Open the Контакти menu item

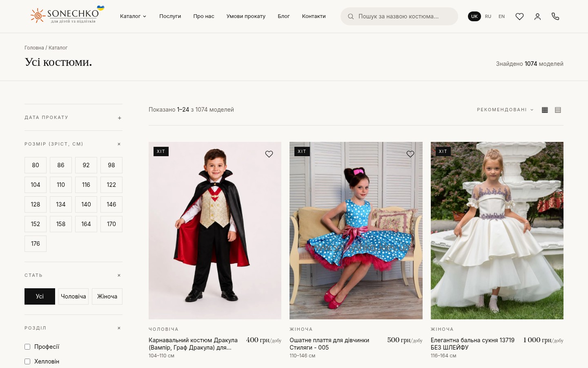[314, 16]
